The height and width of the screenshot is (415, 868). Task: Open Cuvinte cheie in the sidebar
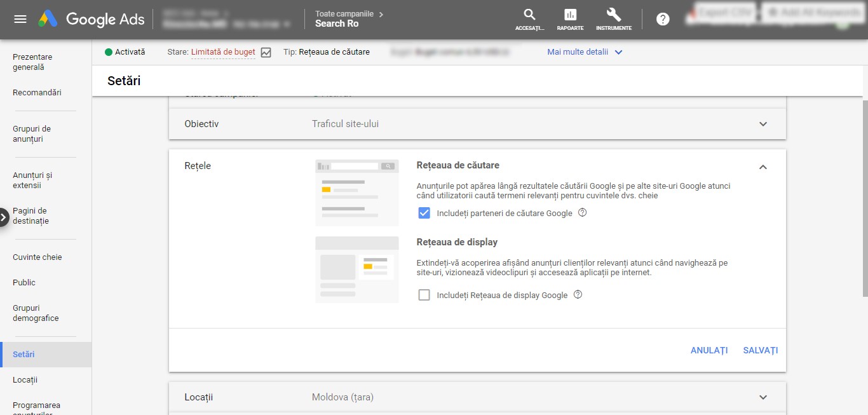pyautogui.click(x=37, y=257)
